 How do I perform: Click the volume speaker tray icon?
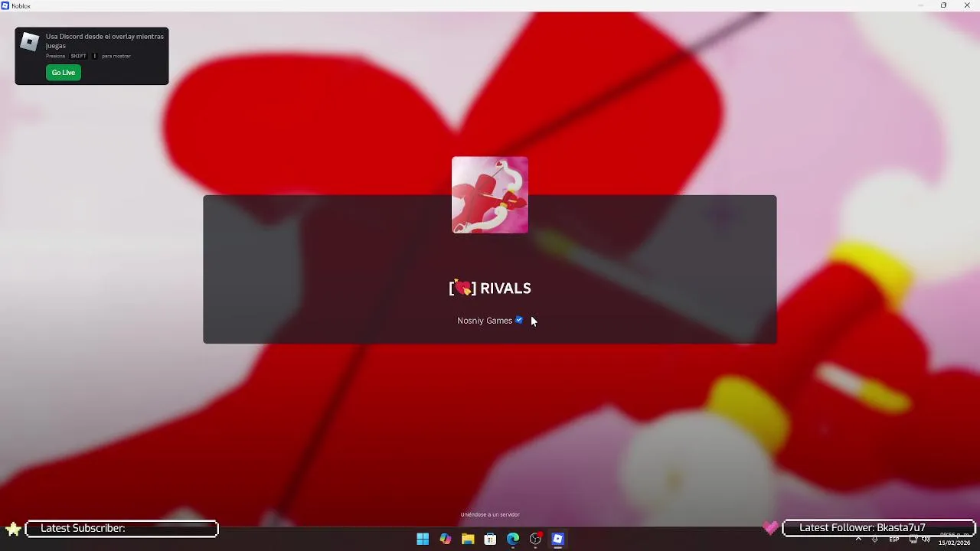[926, 540]
